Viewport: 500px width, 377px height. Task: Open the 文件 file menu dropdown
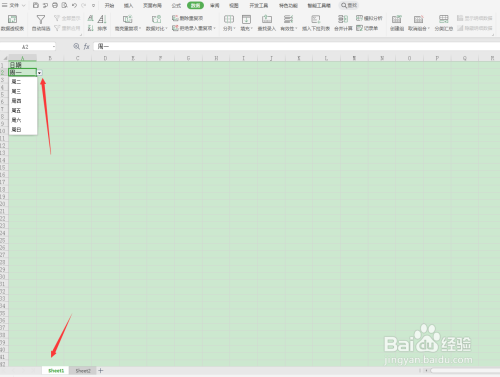point(14,5)
